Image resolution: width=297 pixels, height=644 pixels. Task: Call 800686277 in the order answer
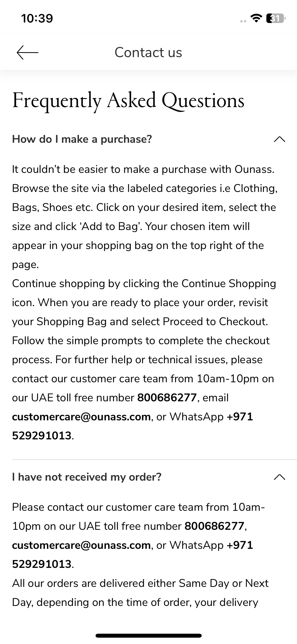click(x=214, y=526)
